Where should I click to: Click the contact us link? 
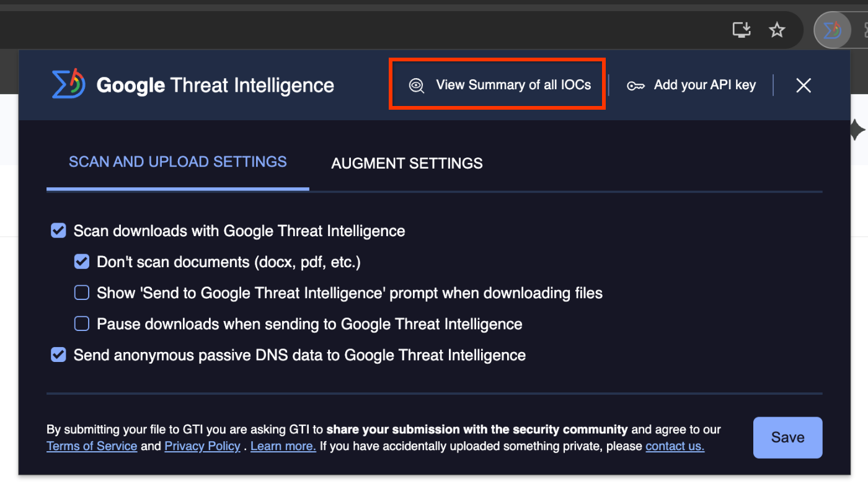point(675,446)
